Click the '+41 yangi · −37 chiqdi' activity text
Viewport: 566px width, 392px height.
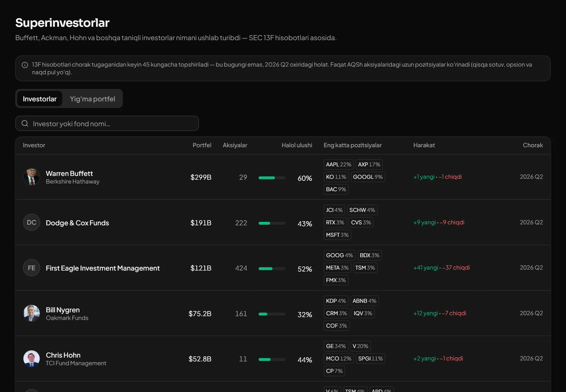coord(441,268)
